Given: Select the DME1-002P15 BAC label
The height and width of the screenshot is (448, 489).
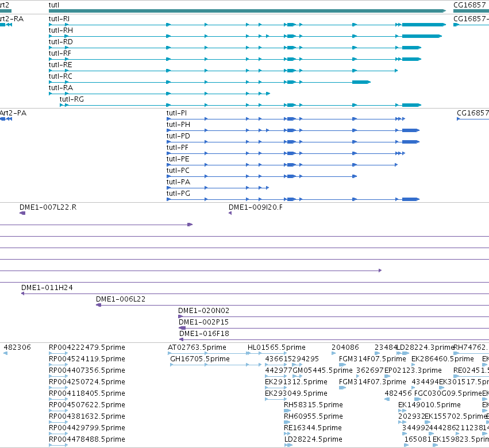Looking at the screenshot, I should tap(203, 322).
